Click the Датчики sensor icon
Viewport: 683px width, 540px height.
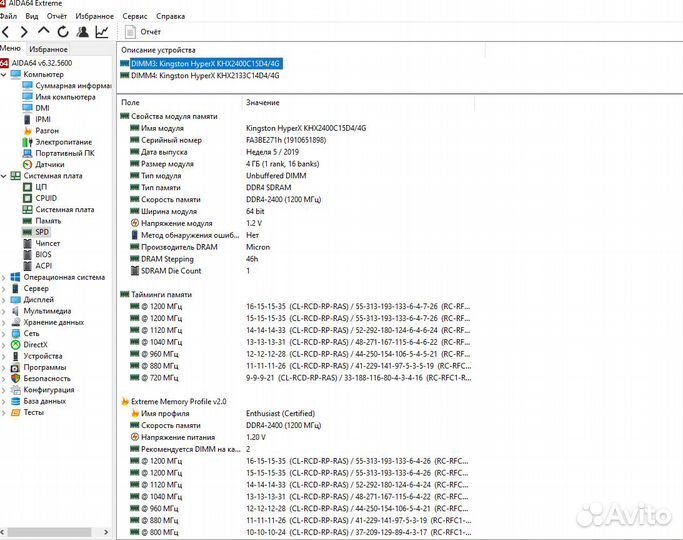pos(27,165)
